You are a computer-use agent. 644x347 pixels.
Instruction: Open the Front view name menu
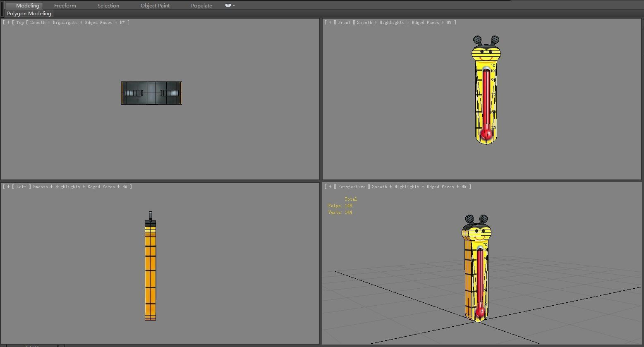coord(344,22)
